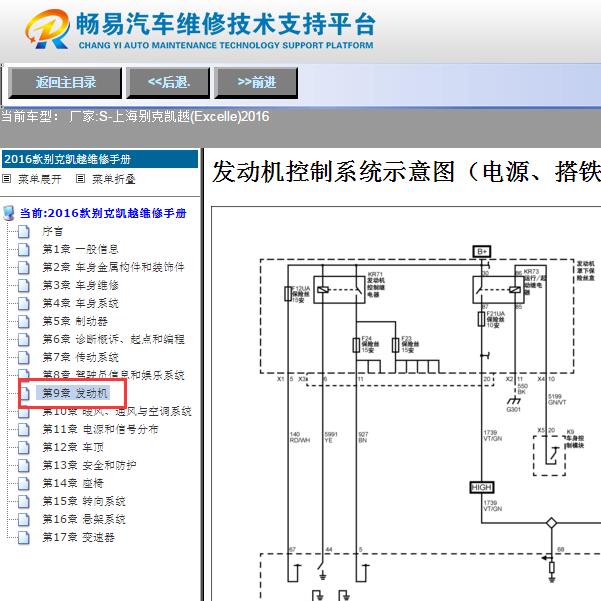The image size is (601, 601).
Task: Click the page icon beside 第2章
Action: point(23,267)
